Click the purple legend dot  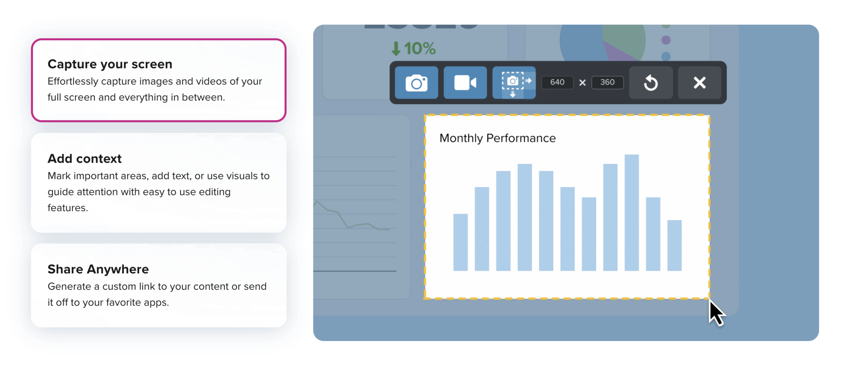(x=666, y=40)
